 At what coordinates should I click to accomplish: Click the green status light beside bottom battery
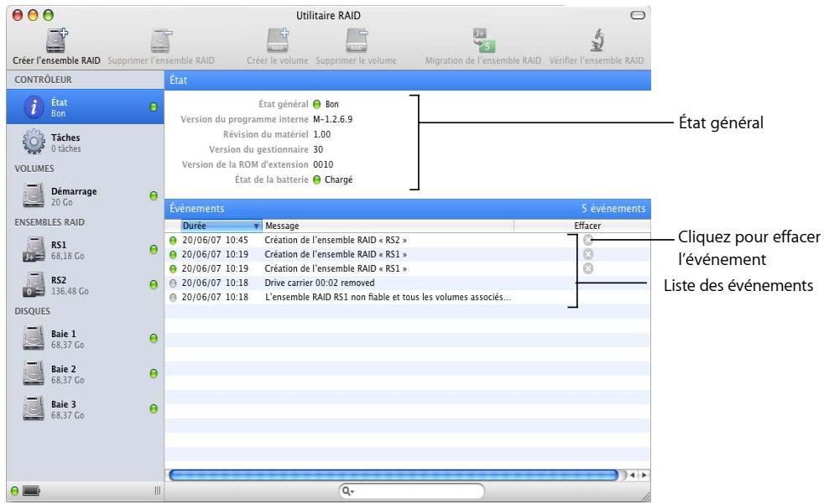[x=15, y=491]
